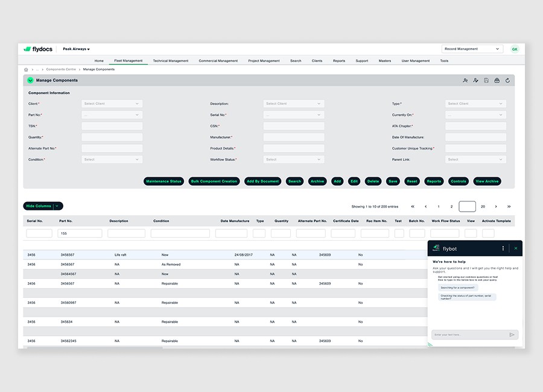The width and height of the screenshot is (543, 392).
Task: Open the Technical Management menu
Action: 171,61
